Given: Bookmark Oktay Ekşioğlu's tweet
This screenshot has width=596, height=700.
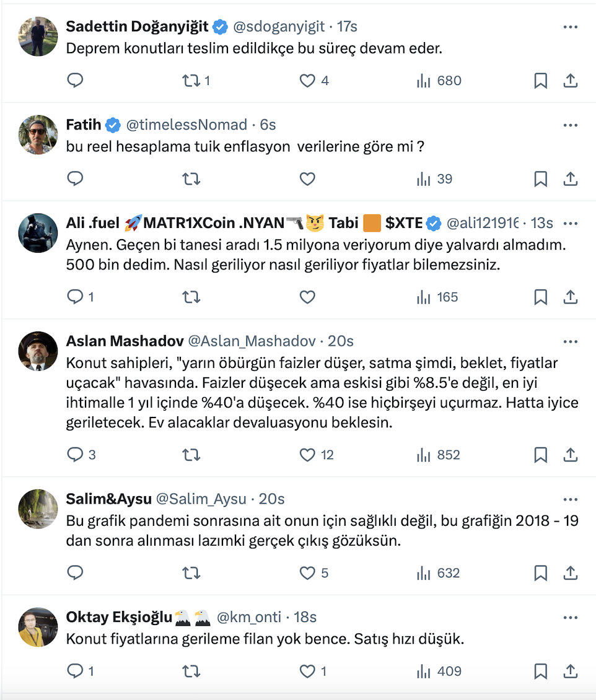Looking at the screenshot, I should [540, 671].
